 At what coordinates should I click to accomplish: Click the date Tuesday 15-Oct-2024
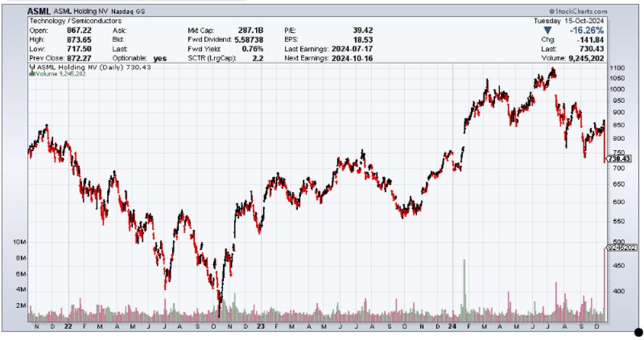point(568,21)
